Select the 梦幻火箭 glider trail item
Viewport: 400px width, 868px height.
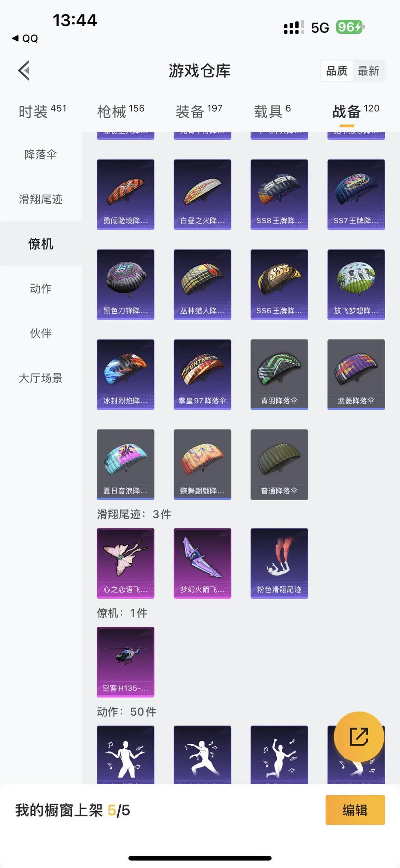coord(202,563)
